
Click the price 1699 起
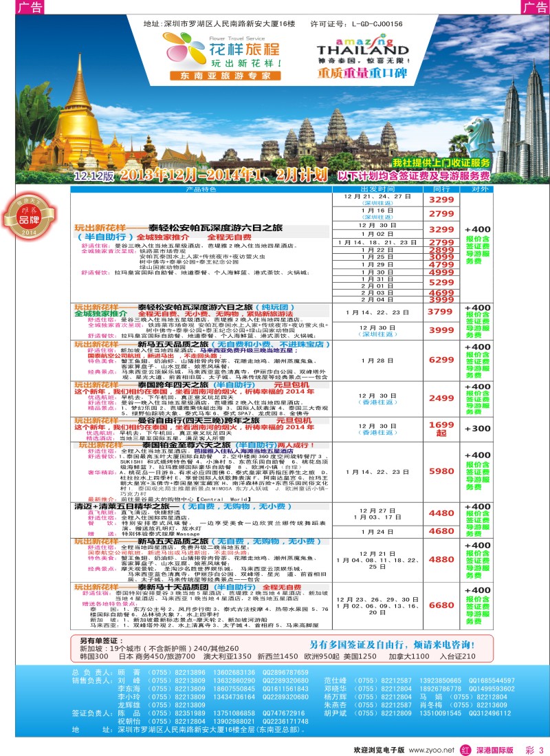[x=441, y=428]
